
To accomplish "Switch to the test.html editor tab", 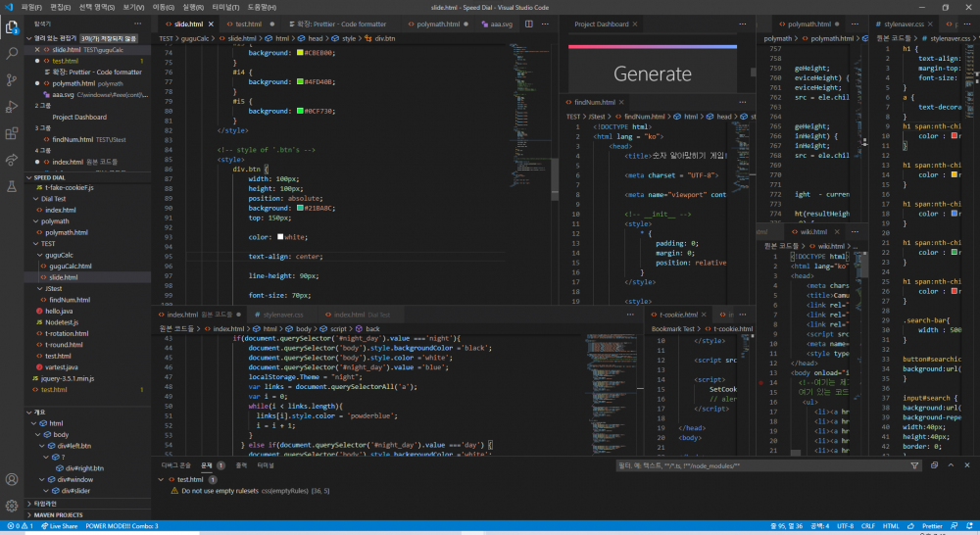I will pyautogui.click(x=248, y=24).
